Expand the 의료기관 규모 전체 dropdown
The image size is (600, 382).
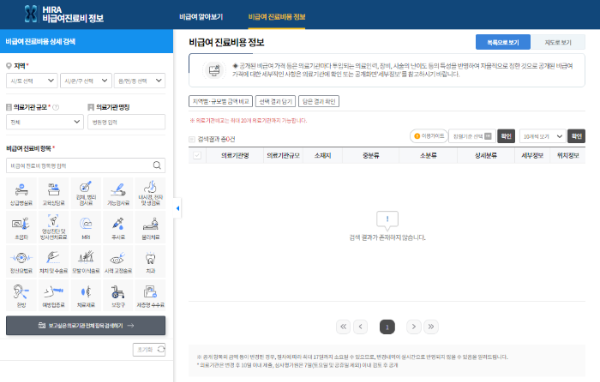(45, 122)
